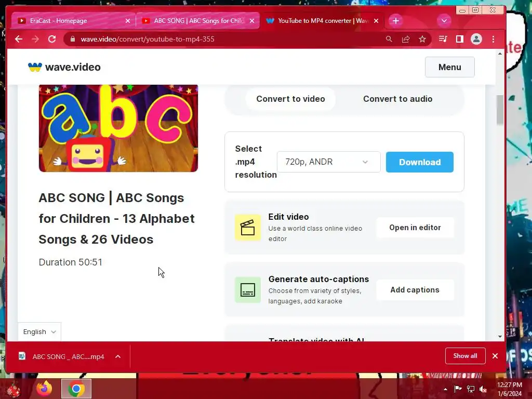The height and width of the screenshot is (399, 532).
Task: Toggle the browser side panel icon
Action: [x=460, y=39]
